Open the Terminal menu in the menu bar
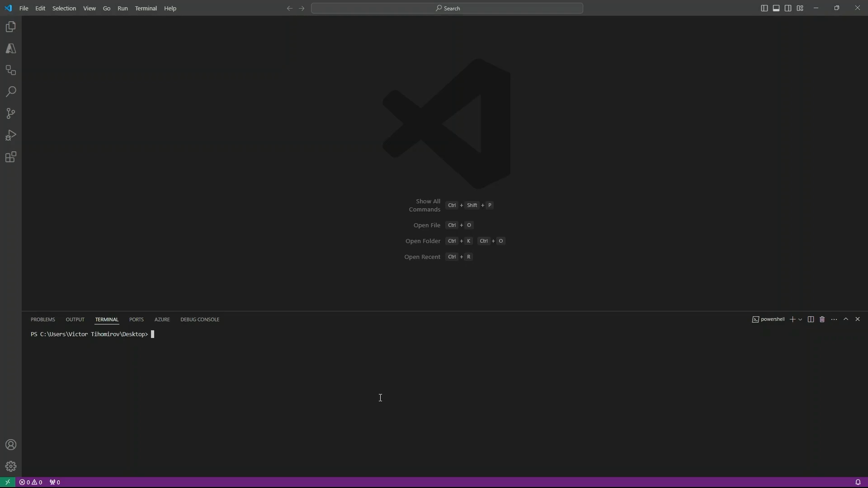Viewport: 868px width, 488px height. 146,8
